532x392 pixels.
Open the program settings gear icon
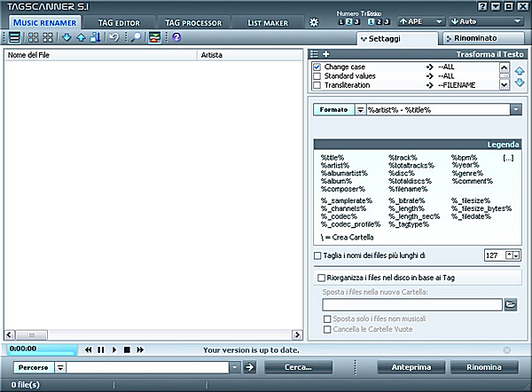[x=314, y=22]
